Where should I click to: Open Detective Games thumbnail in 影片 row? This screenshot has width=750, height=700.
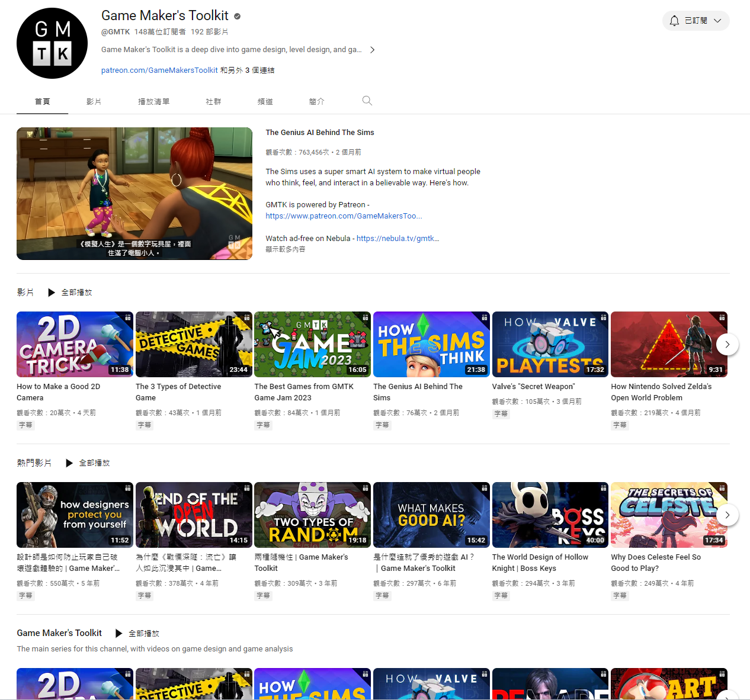pyautogui.click(x=194, y=344)
